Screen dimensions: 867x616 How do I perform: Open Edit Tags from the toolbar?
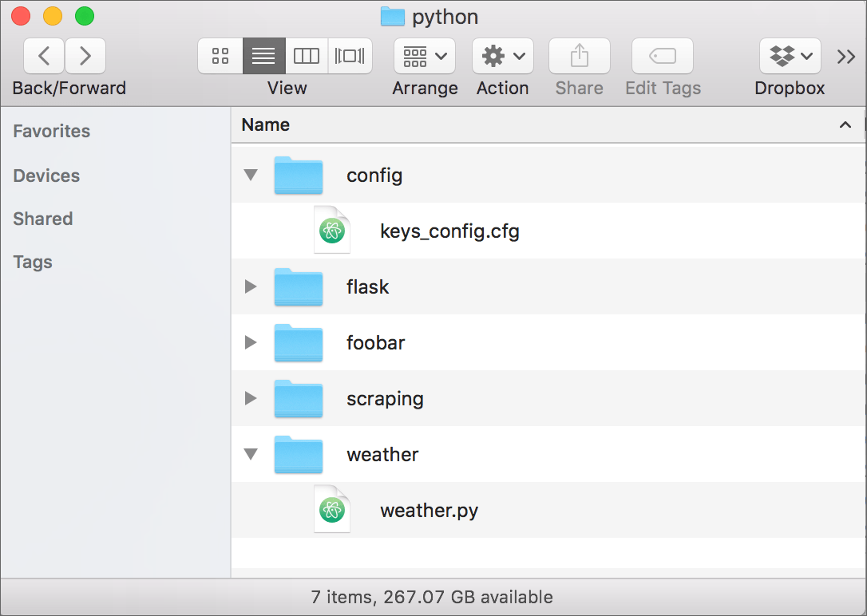coord(662,56)
